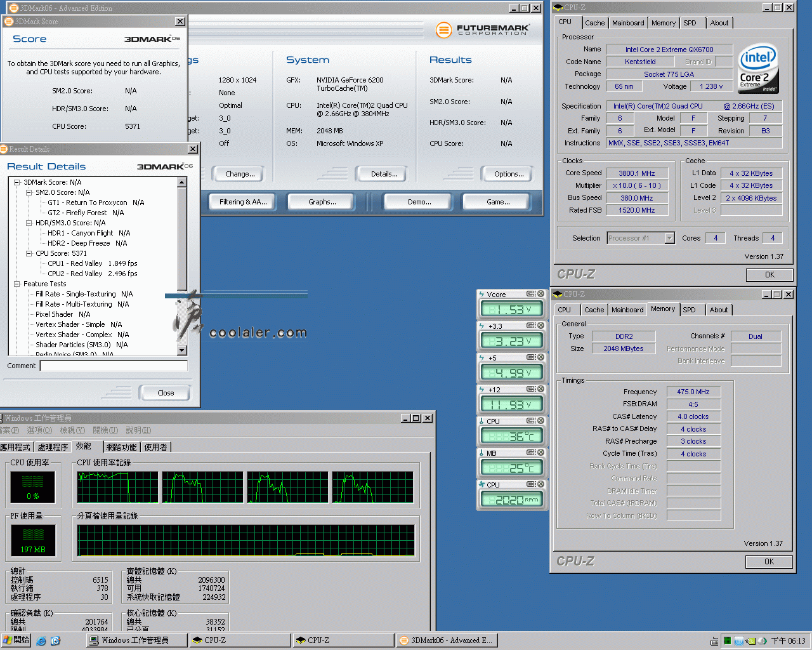The height and width of the screenshot is (650, 812).
Task: Close the CPU temperature gadget
Action: pyautogui.click(x=541, y=421)
